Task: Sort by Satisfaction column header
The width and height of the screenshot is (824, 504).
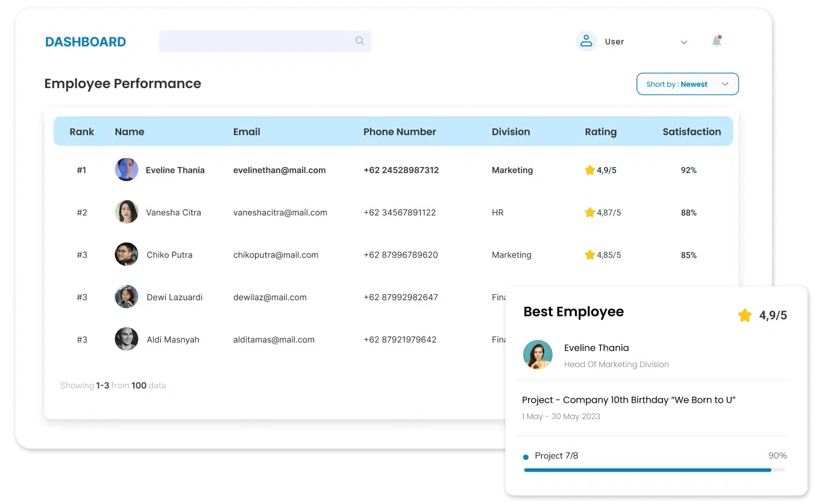Action: click(x=691, y=131)
